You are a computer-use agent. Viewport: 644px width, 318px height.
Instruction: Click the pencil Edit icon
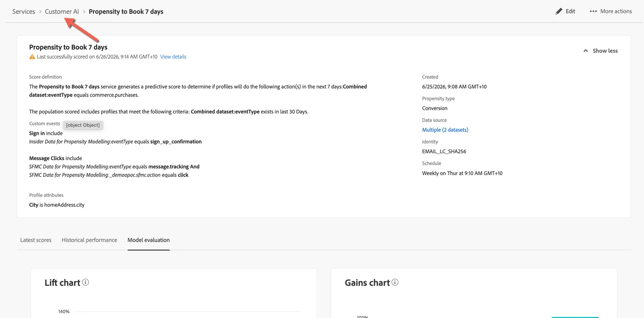tap(559, 12)
